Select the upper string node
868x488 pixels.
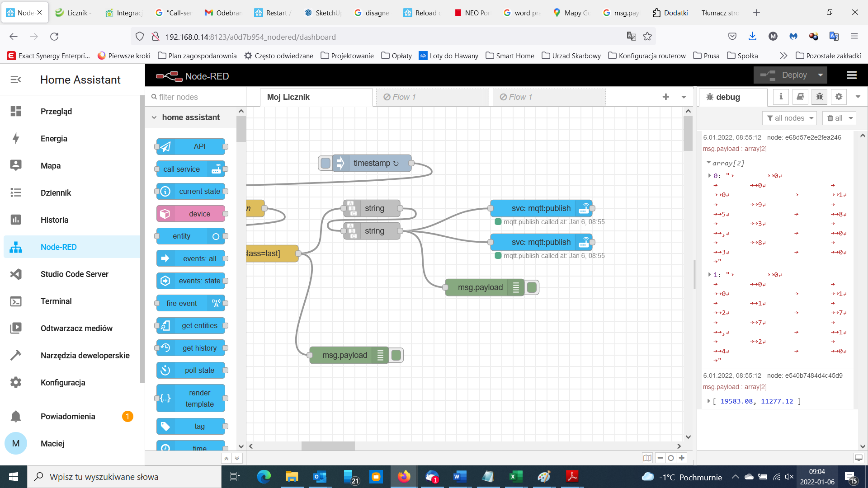click(372, 208)
